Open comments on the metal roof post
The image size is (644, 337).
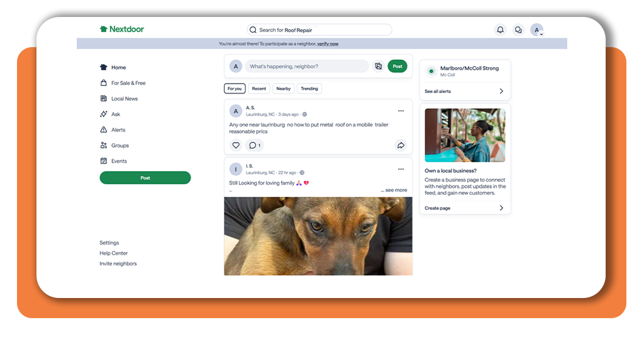pyautogui.click(x=255, y=145)
